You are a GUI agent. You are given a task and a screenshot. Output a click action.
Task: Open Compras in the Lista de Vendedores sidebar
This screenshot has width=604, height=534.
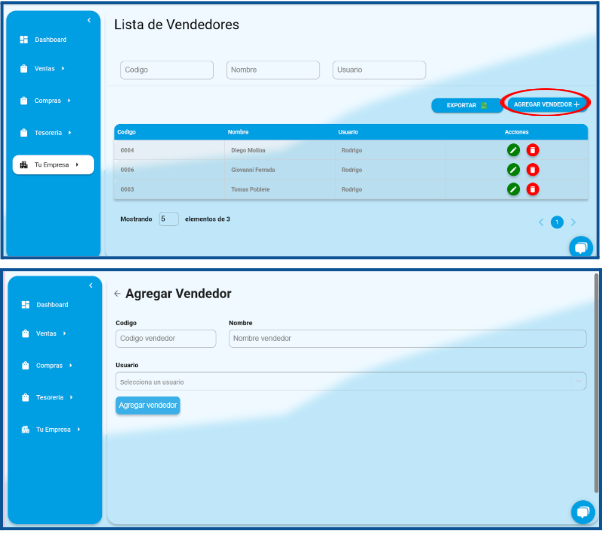tap(51, 101)
